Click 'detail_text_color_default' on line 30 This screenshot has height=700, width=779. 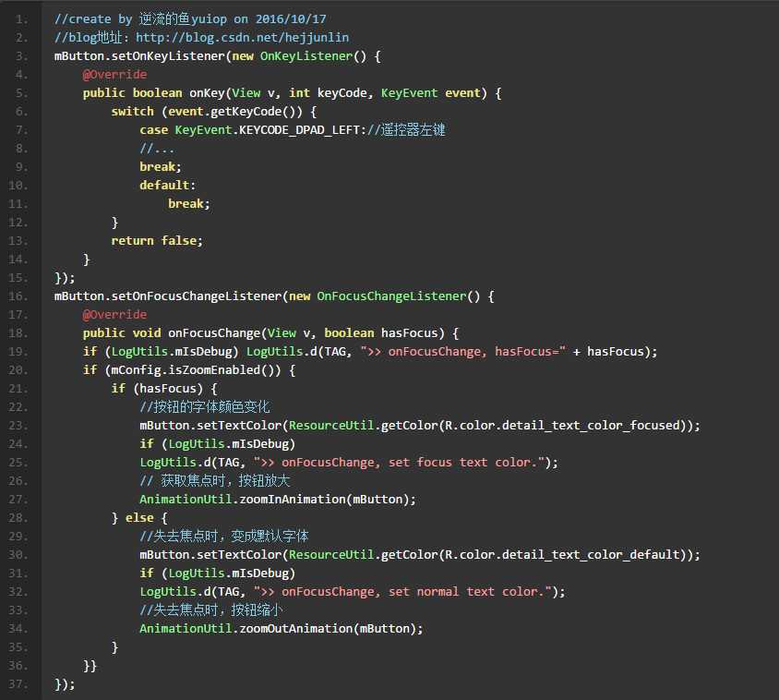tap(591, 555)
